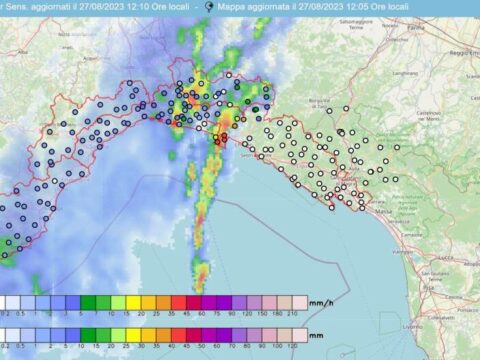480x360 pixels.
Task: Select the Alba town label
Action: click(23, 52)
